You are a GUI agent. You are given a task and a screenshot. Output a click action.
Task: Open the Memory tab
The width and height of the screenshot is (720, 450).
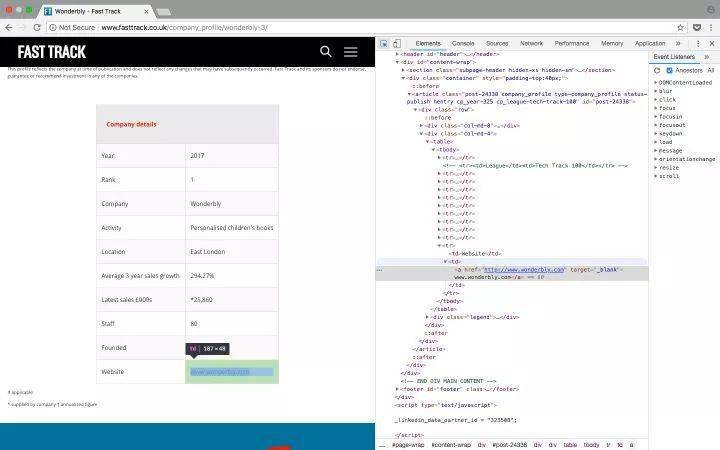pos(612,44)
